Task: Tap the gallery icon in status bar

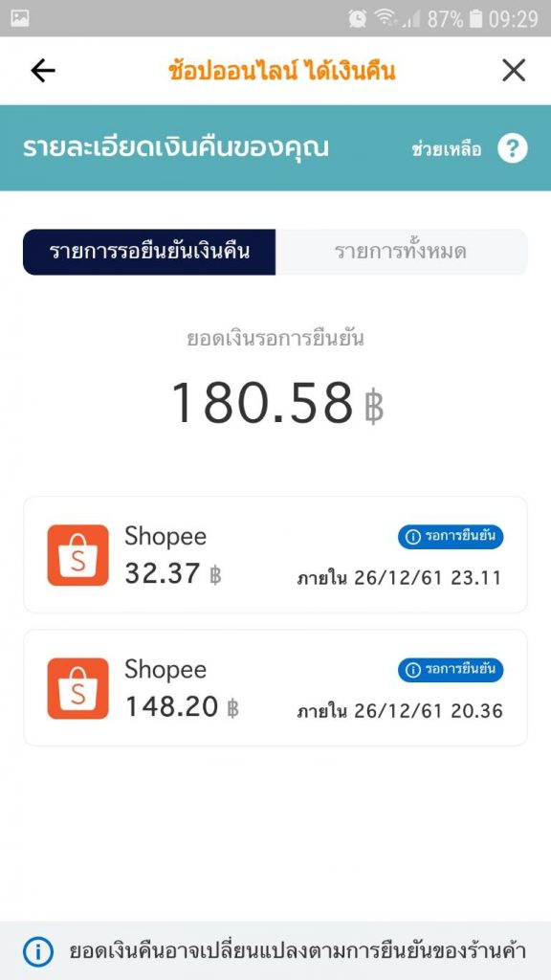Action: [20, 17]
